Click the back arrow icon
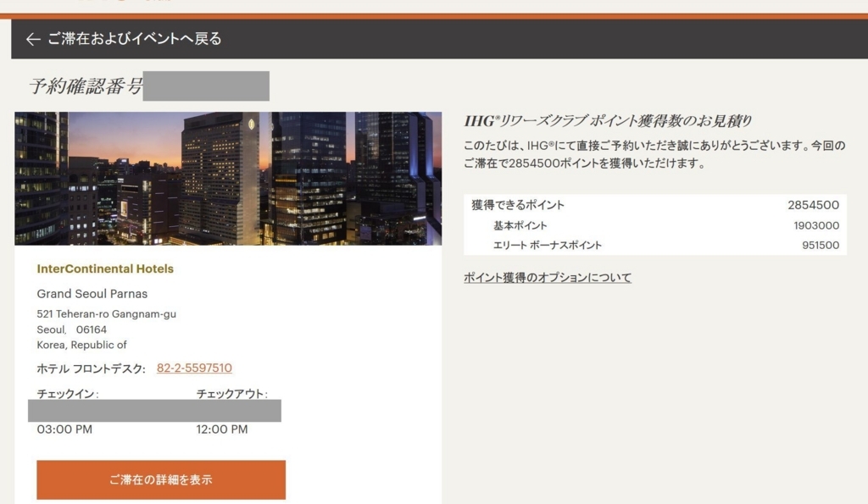This screenshot has height=504, width=868. pos(33,39)
